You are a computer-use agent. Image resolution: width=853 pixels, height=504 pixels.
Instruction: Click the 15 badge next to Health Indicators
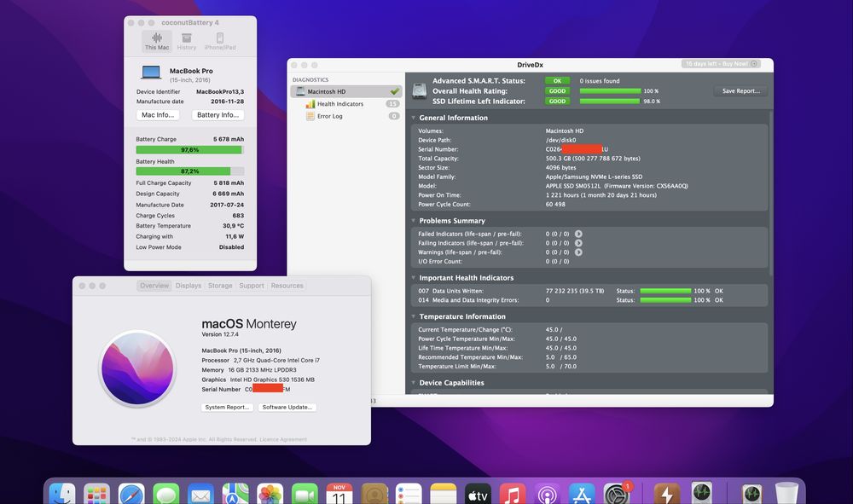point(392,104)
